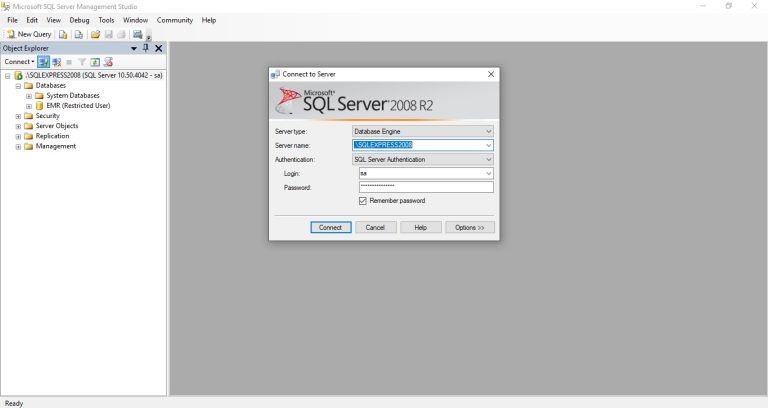Uncheck the Remember password checkbox
The width and height of the screenshot is (768, 408).
click(x=363, y=201)
